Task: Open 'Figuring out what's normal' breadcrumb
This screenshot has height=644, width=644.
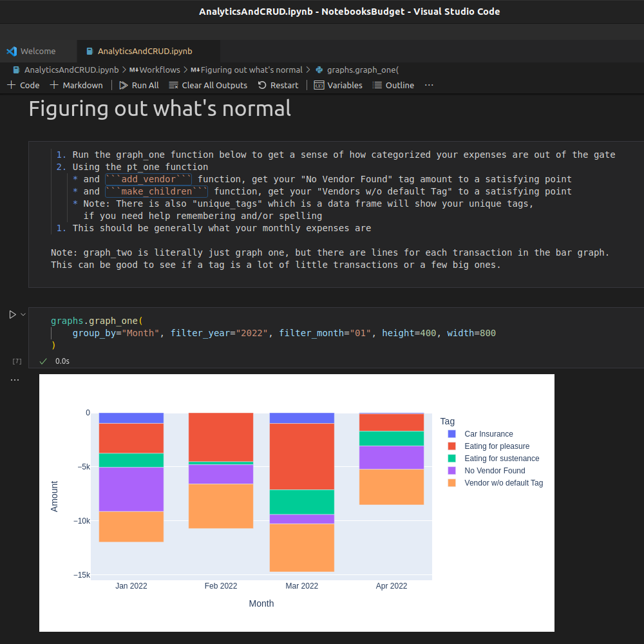Action: pos(251,70)
